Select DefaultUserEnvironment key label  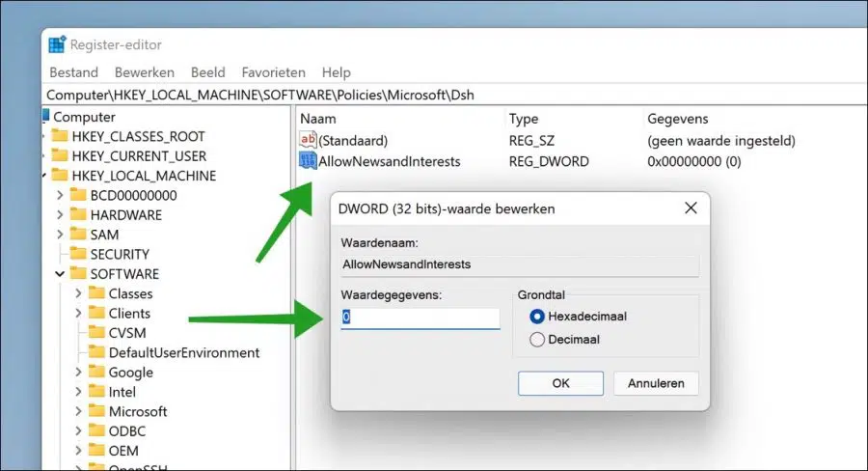pos(184,352)
